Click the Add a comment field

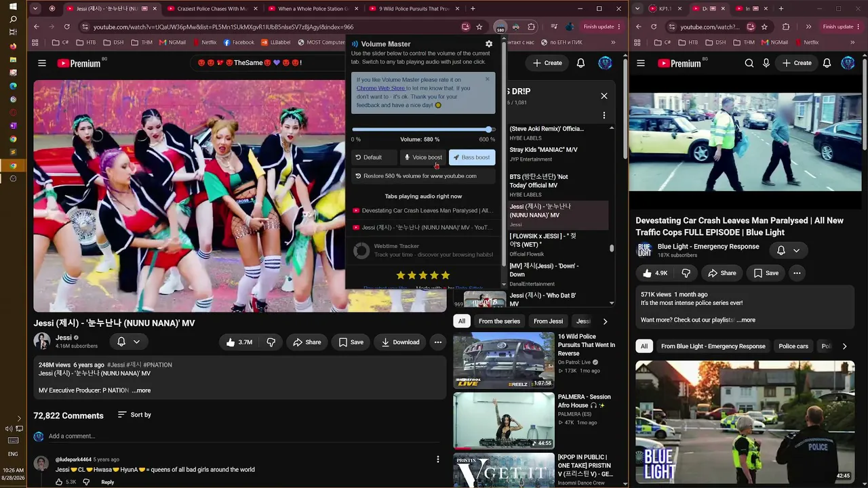click(x=244, y=436)
